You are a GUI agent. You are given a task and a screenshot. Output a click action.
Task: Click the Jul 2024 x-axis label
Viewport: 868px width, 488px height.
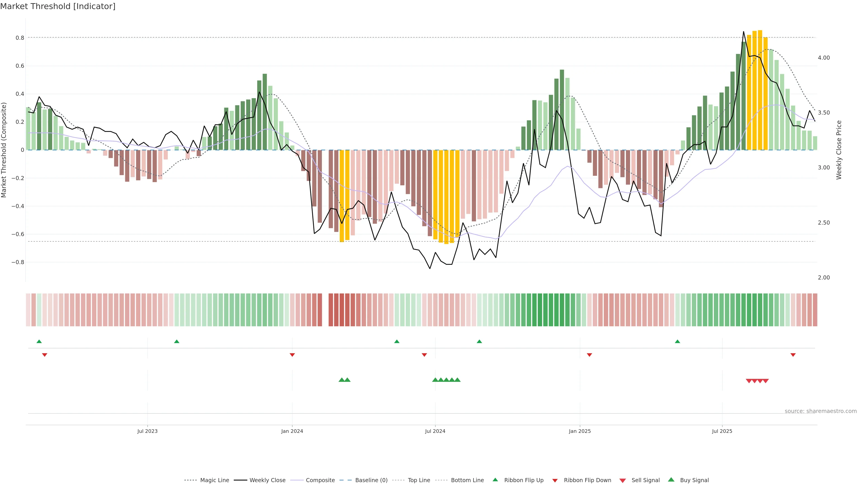pos(435,431)
